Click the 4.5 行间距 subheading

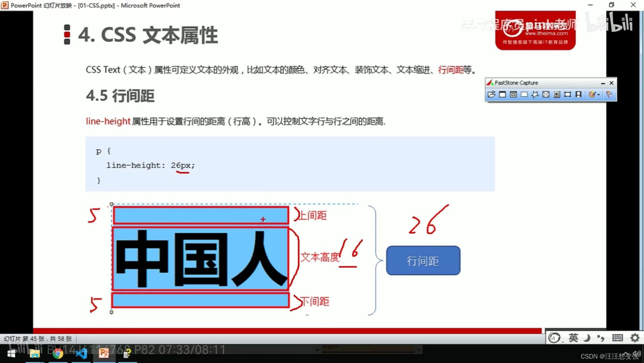click(x=120, y=96)
